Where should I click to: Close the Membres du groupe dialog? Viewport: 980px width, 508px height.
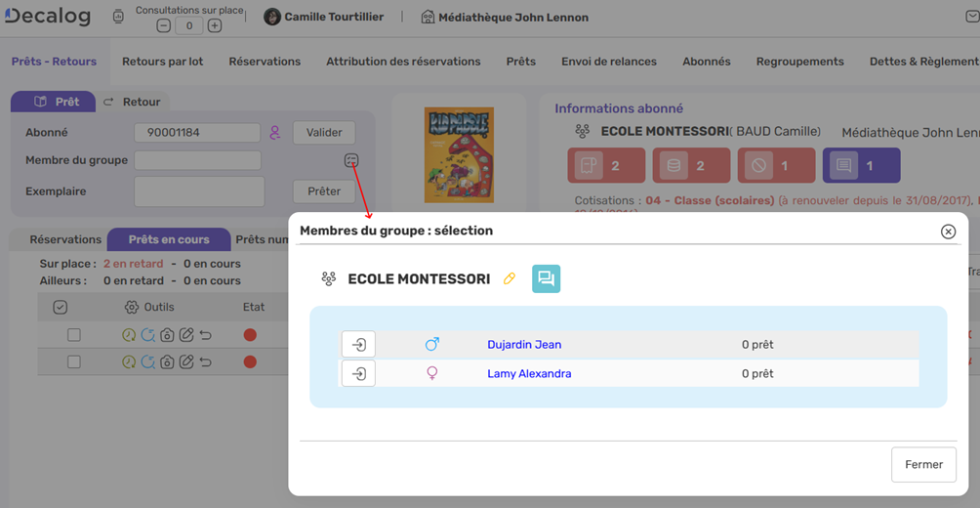pos(948,232)
